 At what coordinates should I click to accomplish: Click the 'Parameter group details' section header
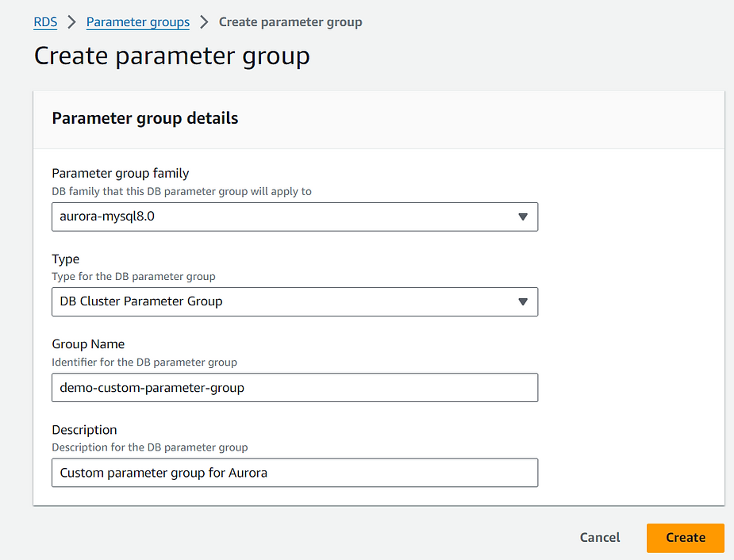point(145,118)
